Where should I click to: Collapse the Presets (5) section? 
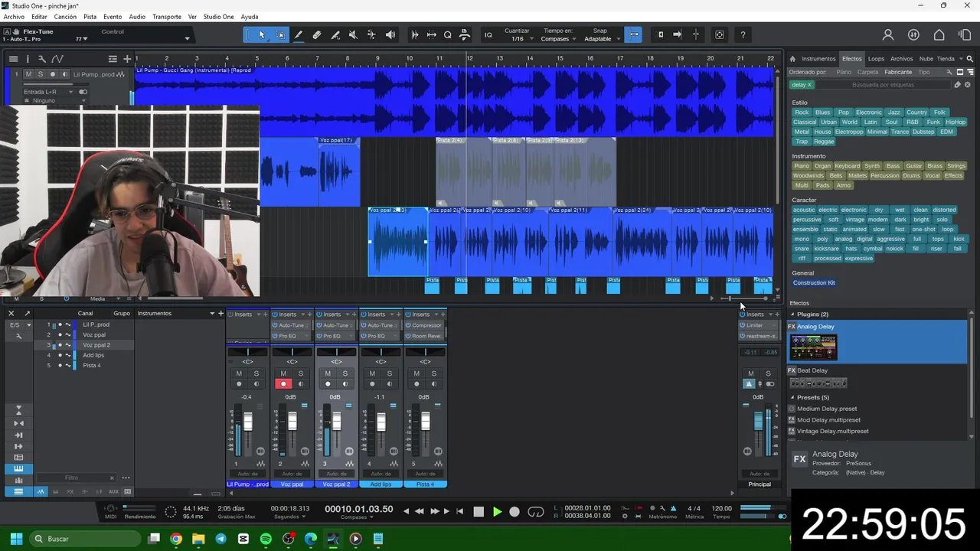793,398
